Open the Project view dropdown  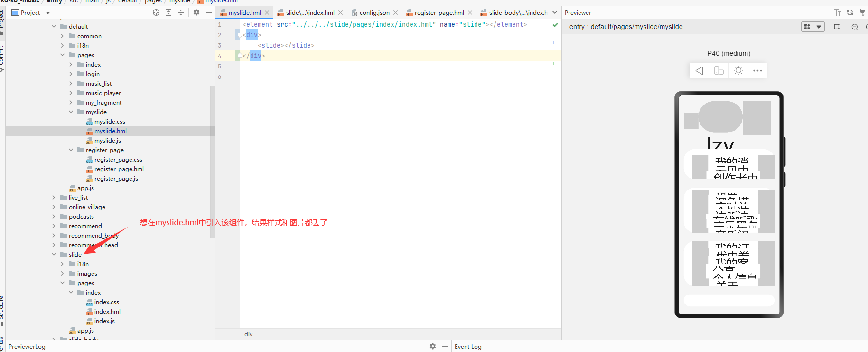pos(48,13)
